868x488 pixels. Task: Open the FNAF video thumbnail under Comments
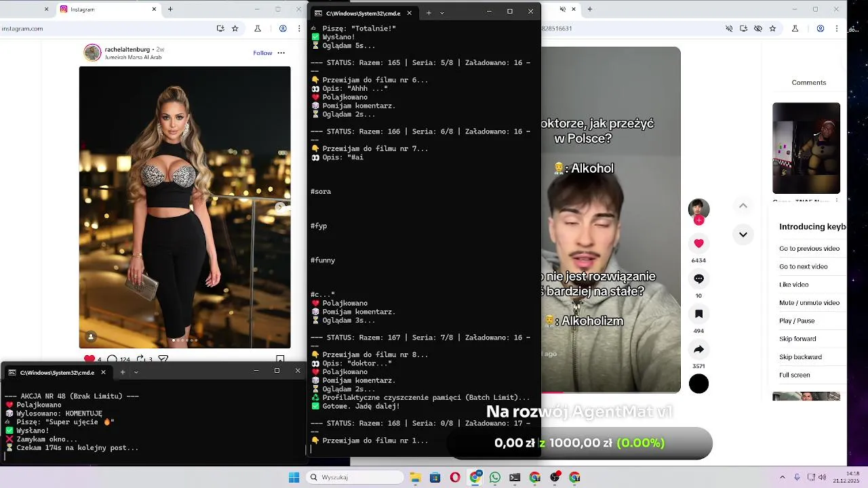click(806, 148)
